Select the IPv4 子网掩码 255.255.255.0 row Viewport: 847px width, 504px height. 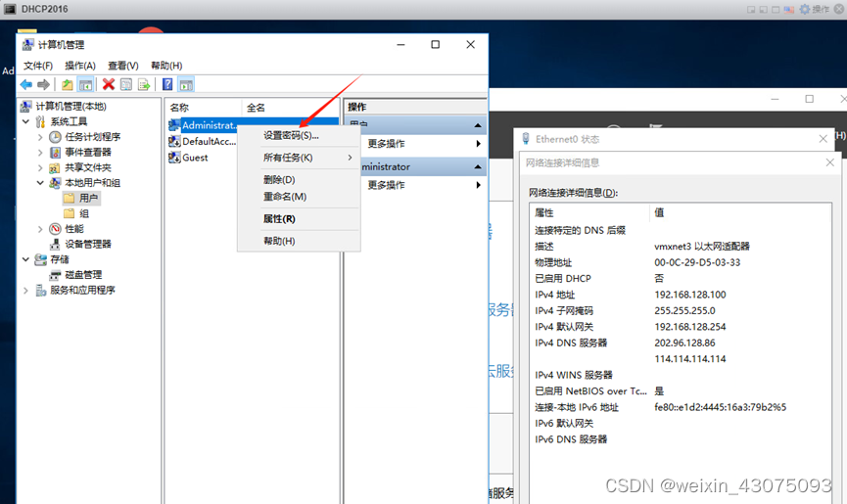click(681, 311)
